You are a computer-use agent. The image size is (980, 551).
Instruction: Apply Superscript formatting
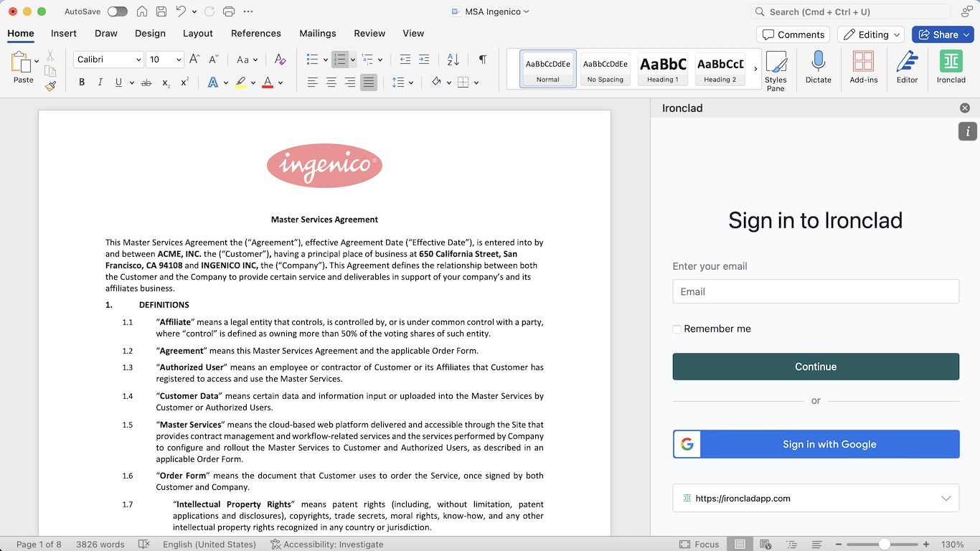click(184, 83)
